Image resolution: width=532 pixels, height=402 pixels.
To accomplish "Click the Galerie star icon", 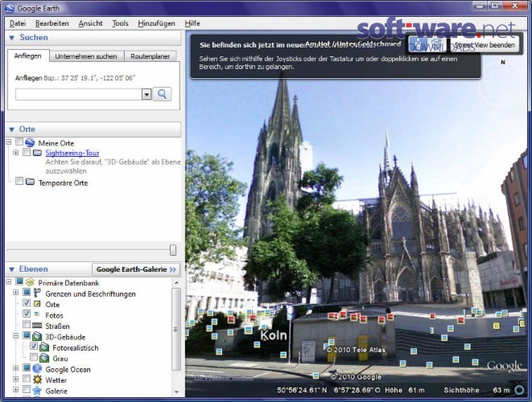I will click(x=37, y=391).
